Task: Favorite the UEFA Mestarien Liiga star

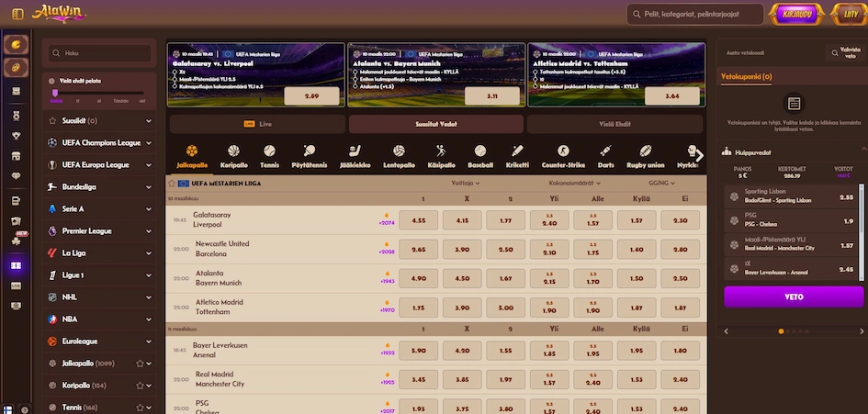Action: pos(172,184)
